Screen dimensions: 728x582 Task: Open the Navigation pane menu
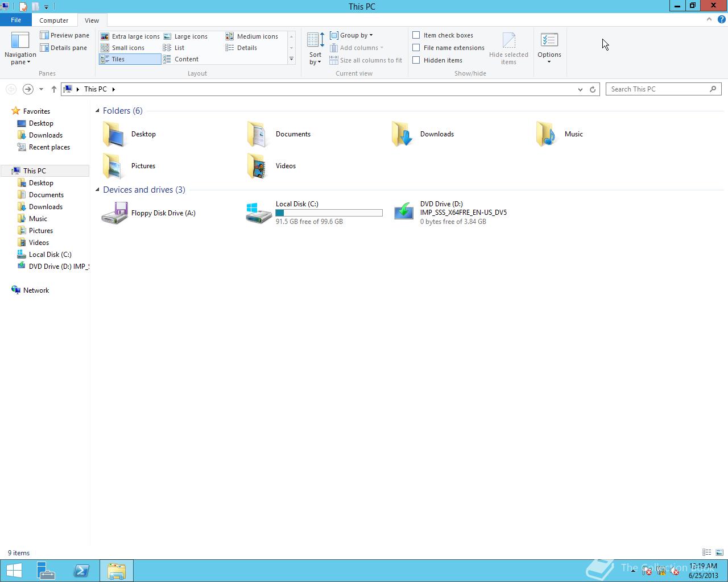pos(20,48)
